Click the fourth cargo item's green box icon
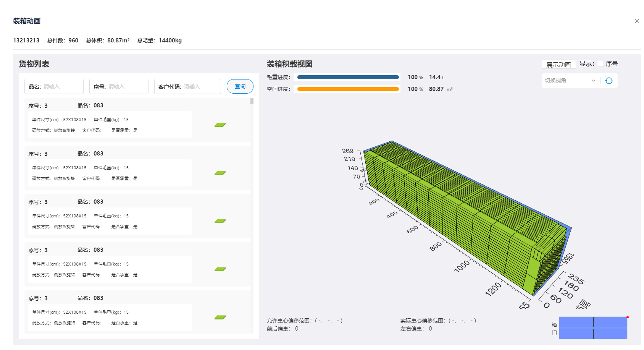 220,269
